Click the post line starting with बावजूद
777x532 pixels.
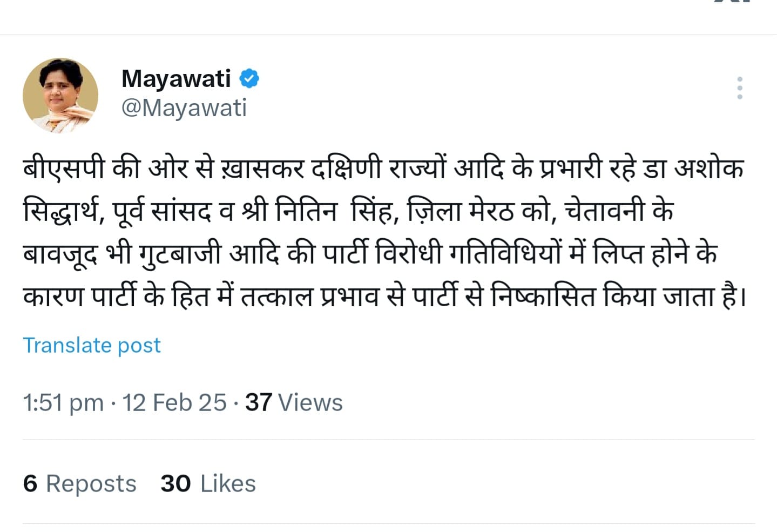tap(370, 253)
